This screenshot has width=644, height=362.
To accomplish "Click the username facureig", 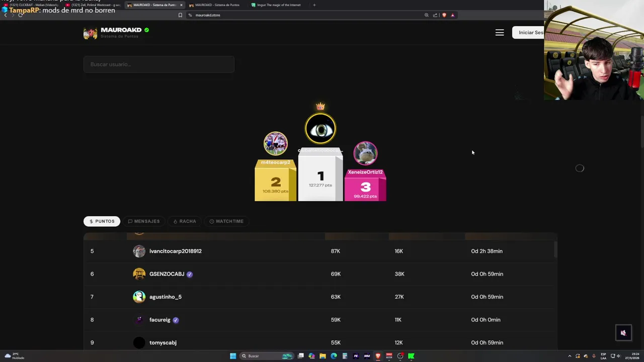I will click(x=159, y=320).
